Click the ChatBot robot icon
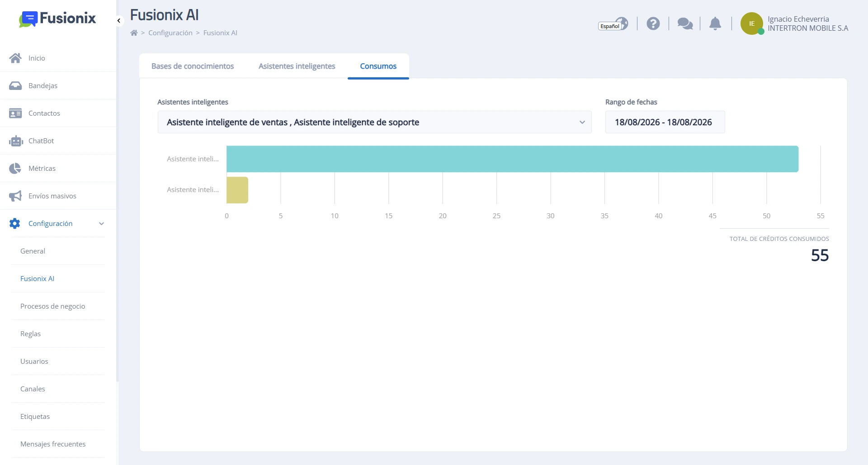Viewport: 868px width, 465px height. (x=16, y=141)
